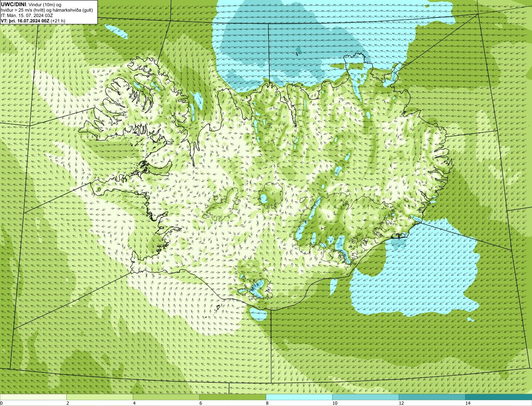Click the "hámarkshviða (gult)" text
The width and height of the screenshot is (532, 406).
coord(73,10)
